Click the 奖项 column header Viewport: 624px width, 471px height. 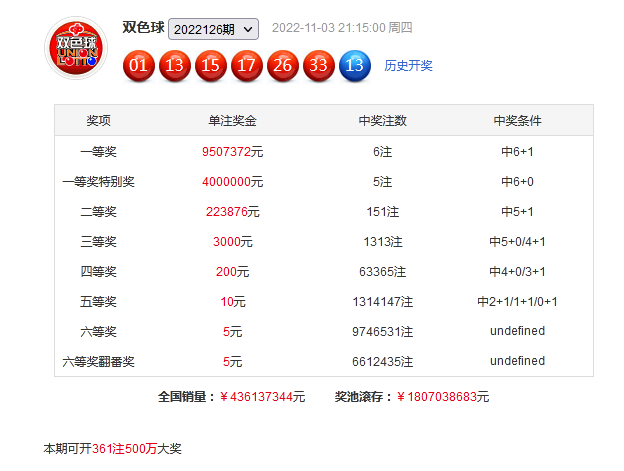tap(98, 121)
